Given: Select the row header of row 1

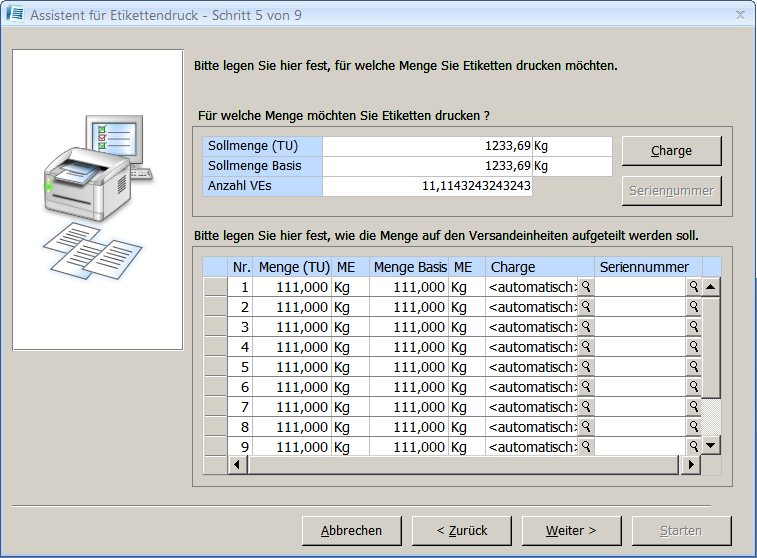Looking at the screenshot, I should click(x=215, y=287).
